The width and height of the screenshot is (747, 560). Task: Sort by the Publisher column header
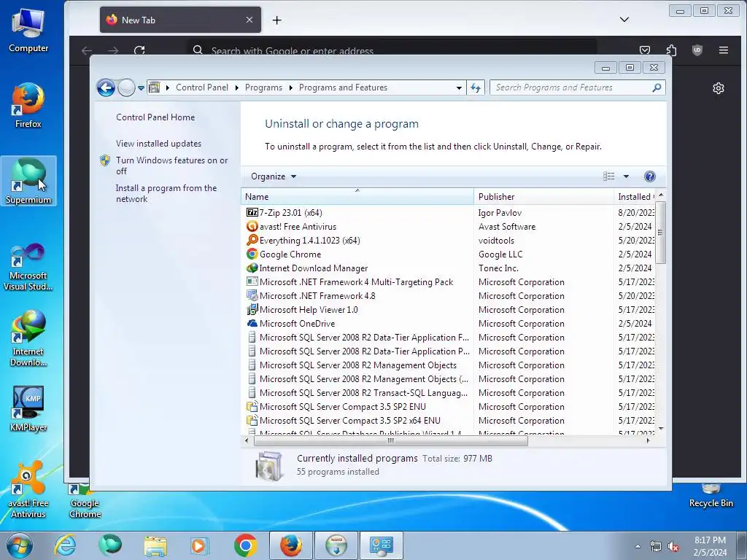tap(543, 197)
